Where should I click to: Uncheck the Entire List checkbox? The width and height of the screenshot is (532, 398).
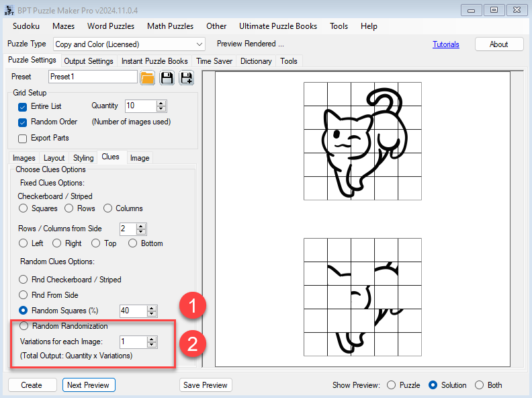23,106
